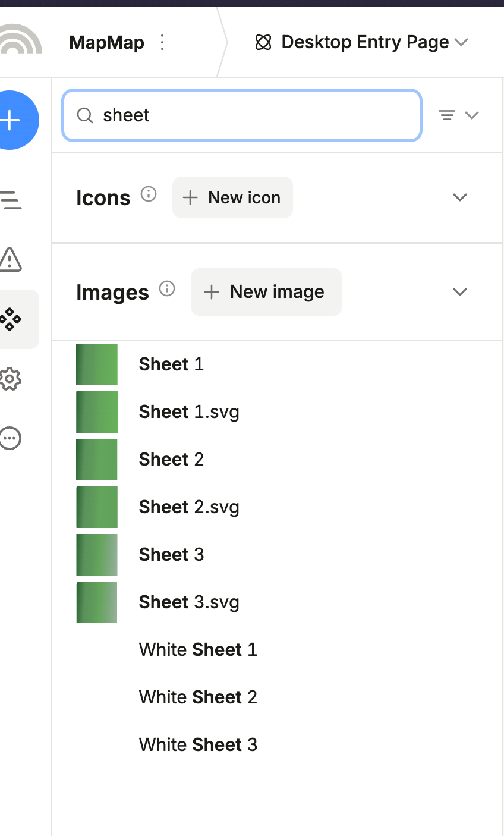The width and height of the screenshot is (504, 836).
Task: Click into the sheet search field
Action: pos(250,115)
